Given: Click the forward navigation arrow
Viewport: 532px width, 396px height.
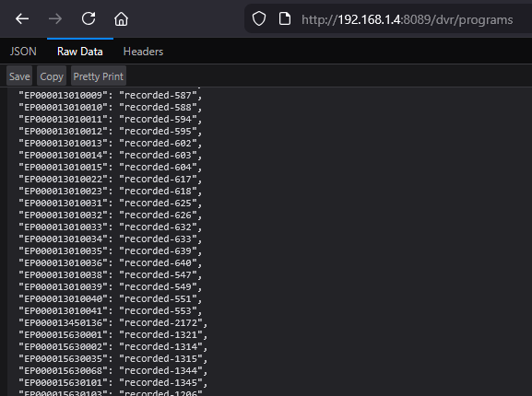Looking at the screenshot, I should coord(55,19).
